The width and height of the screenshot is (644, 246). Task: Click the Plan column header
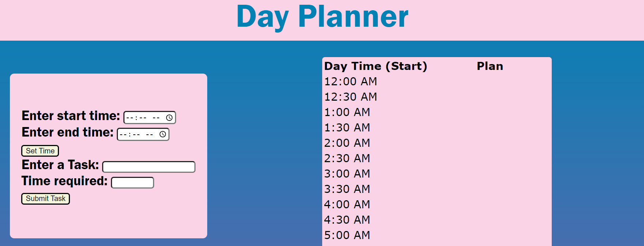(489, 66)
